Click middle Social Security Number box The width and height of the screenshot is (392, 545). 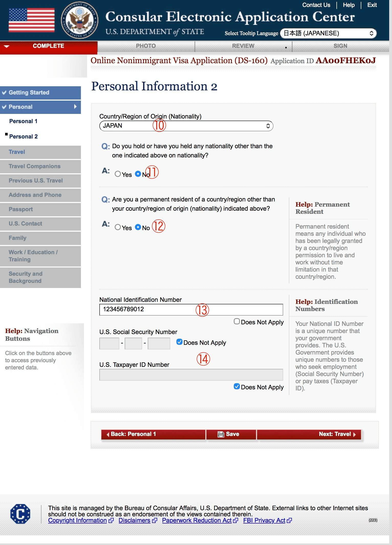point(133,344)
